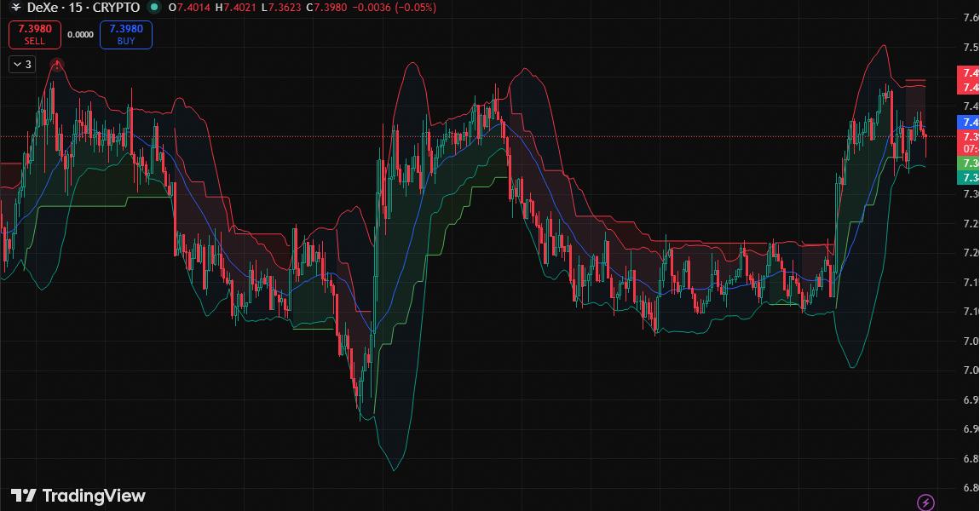Click the red current price label with countdown
The width and height of the screenshot is (980, 511).
click(x=969, y=142)
